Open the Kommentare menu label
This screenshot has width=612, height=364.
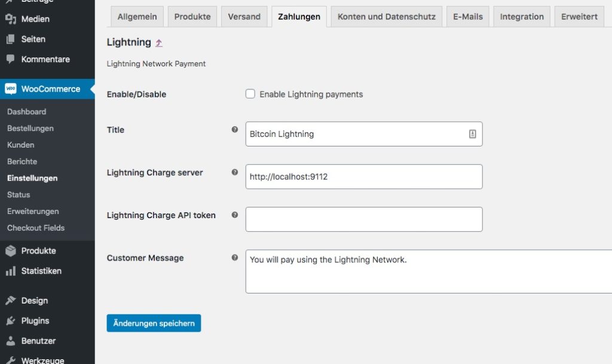click(x=45, y=59)
